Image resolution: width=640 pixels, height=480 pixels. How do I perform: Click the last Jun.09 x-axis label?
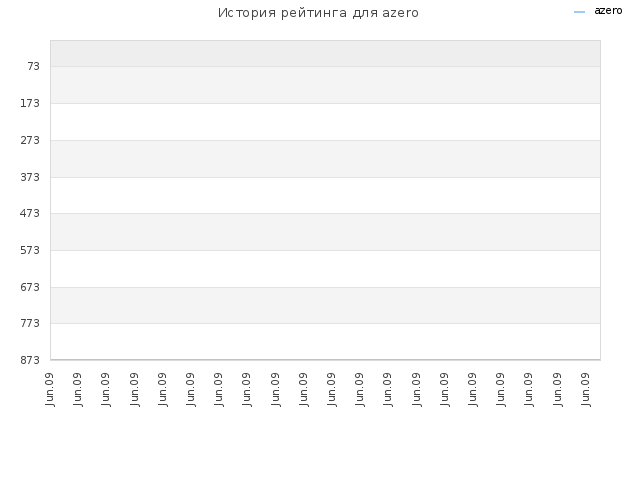point(586,389)
